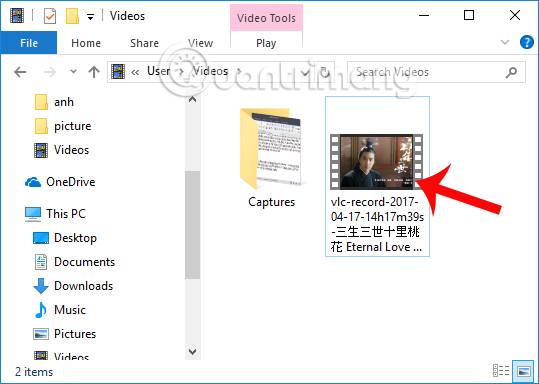Click the Downloads arrow icon
This screenshot has height=384, width=539.
point(41,286)
